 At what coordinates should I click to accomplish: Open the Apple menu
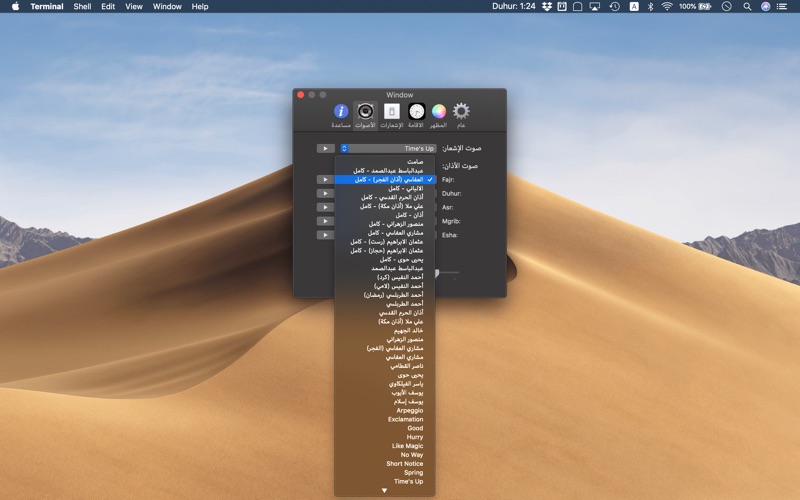pyautogui.click(x=15, y=7)
